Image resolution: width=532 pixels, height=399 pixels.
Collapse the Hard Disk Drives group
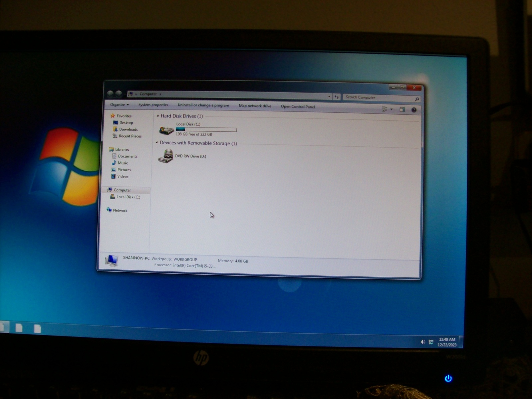tap(158, 116)
